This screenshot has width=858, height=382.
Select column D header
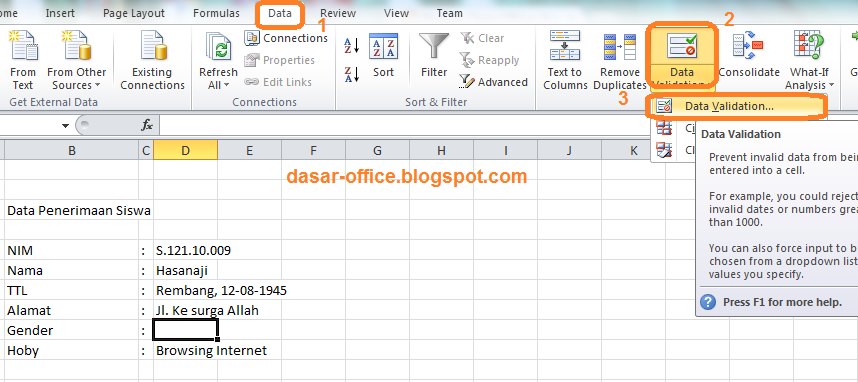(185, 150)
